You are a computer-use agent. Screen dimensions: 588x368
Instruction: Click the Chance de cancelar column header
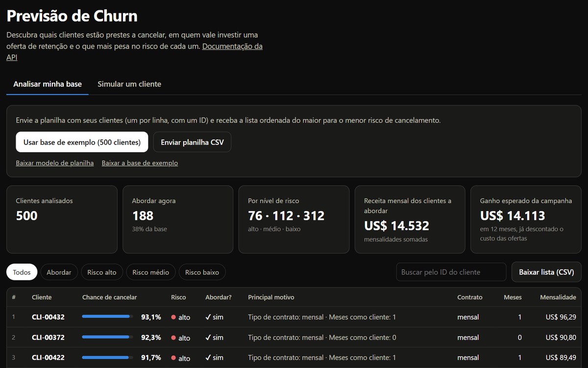click(x=109, y=297)
